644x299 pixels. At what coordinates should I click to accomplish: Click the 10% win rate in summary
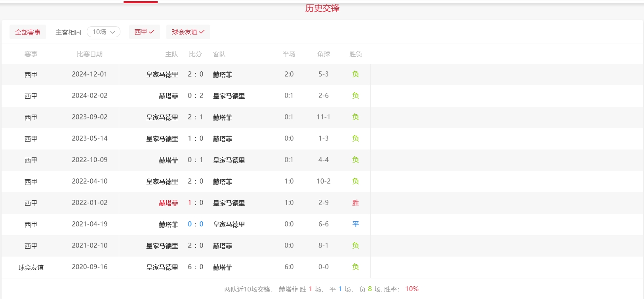click(x=412, y=289)
